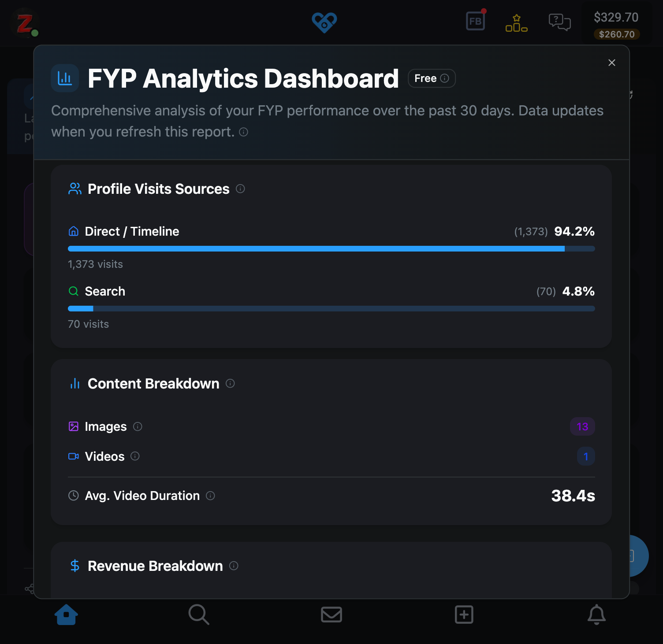This screenshot has height=644, width=663.
Task: Close the FYP Analytics Dashboard
Action: 612,63
